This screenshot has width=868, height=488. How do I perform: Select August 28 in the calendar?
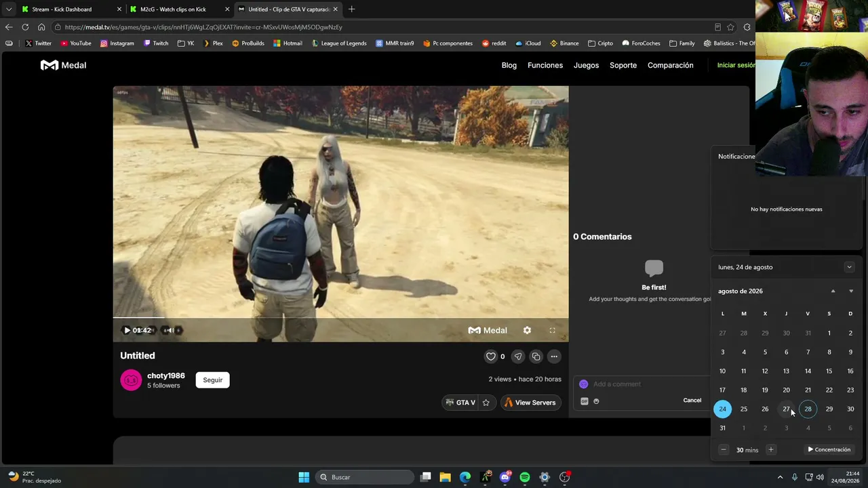(x=808, y=409)
